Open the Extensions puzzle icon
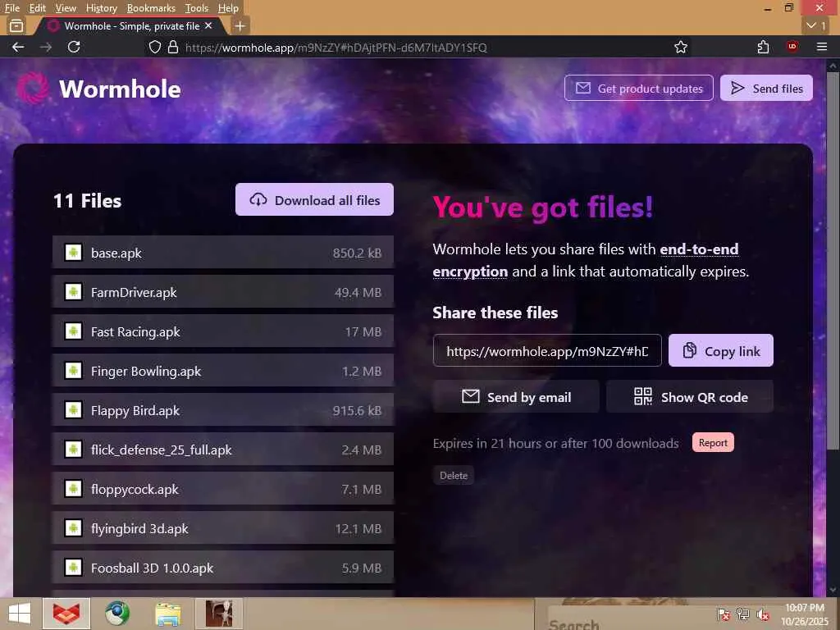Viewport: 840px width, 630px height. coord(764,47)
